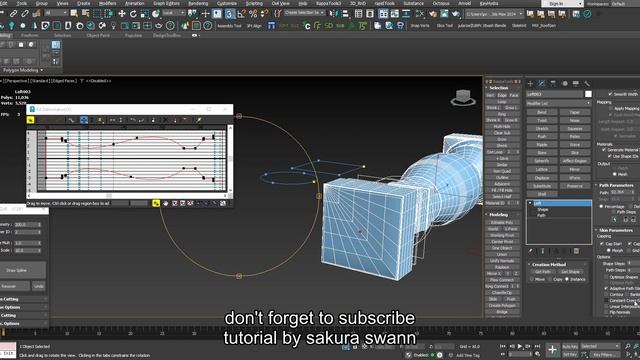Switch to the Utilities command panel tab
640x360 pixels.
point(587,84)
